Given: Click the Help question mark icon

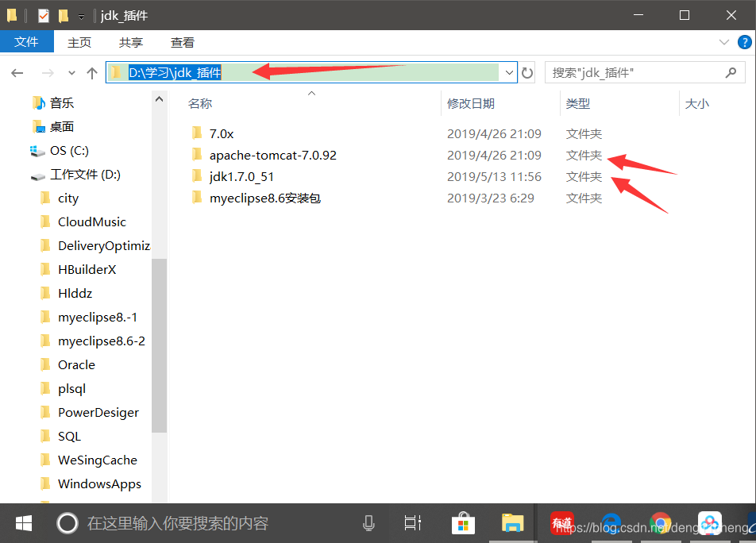Looking at the screenshot, I should 744,42.
